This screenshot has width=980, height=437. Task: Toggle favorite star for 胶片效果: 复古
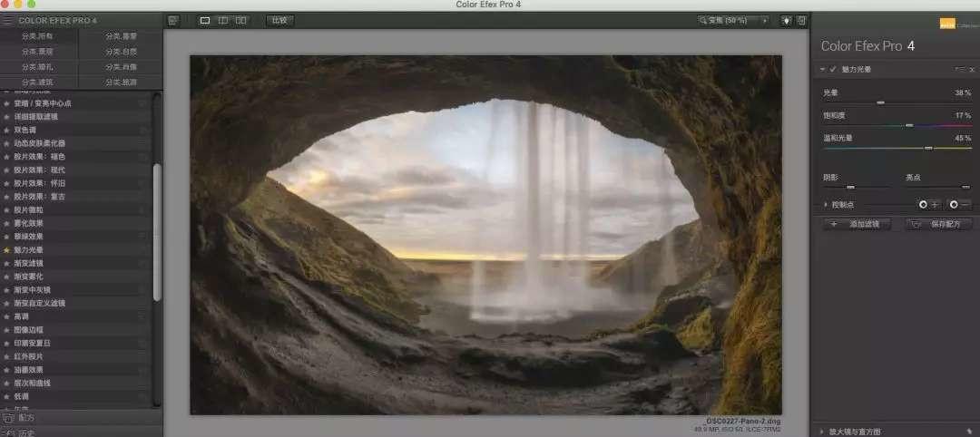pyautogui.click(x=7, y=197)
